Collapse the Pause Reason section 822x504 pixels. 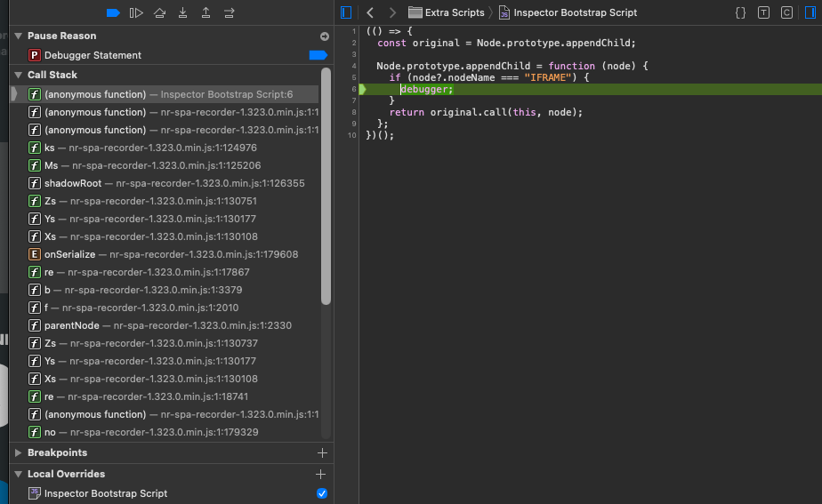(x=19, y=36)
